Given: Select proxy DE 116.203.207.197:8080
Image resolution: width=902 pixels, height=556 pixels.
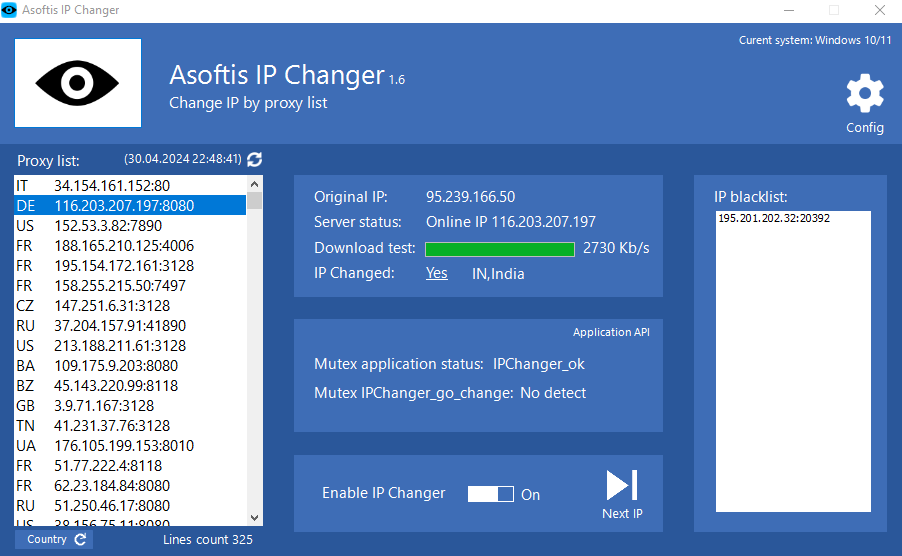Looking at the screenshot, I should coord(130,206).
